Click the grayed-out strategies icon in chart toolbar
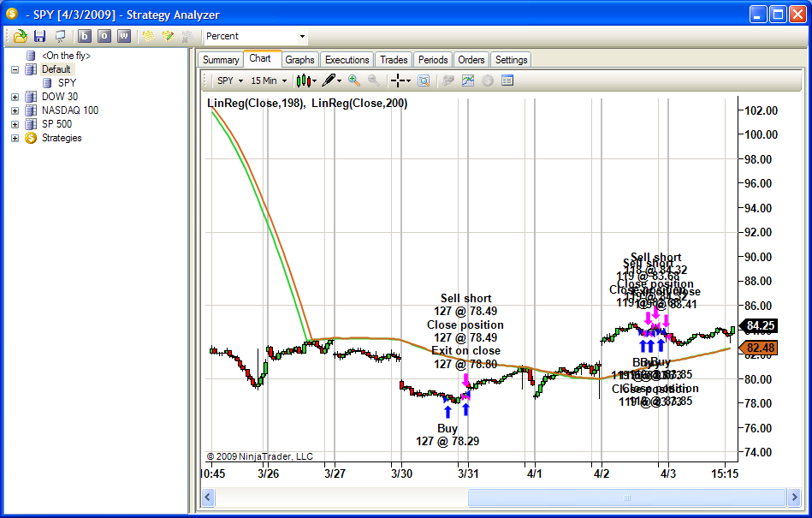The height and width of the screenshot is (518, 812). tap(448, 80)
